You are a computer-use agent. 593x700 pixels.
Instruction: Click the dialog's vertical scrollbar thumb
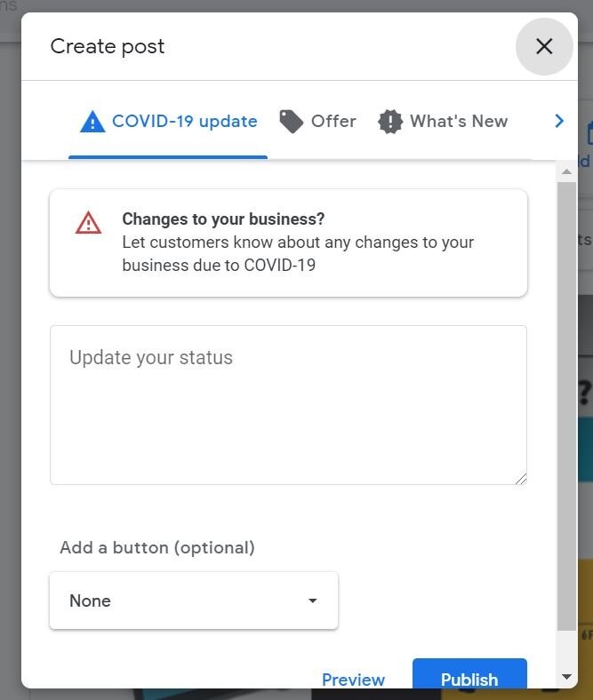(x=566, y=406)
